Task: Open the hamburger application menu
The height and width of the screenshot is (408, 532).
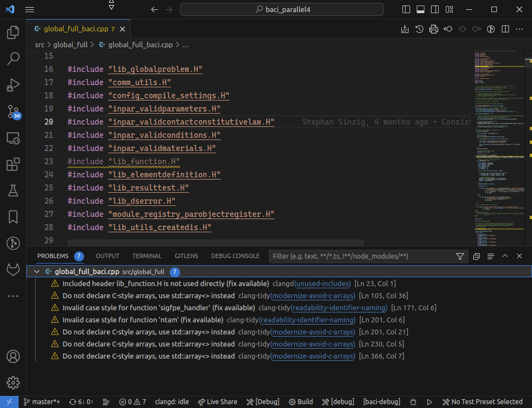Action: coord(30,9)
